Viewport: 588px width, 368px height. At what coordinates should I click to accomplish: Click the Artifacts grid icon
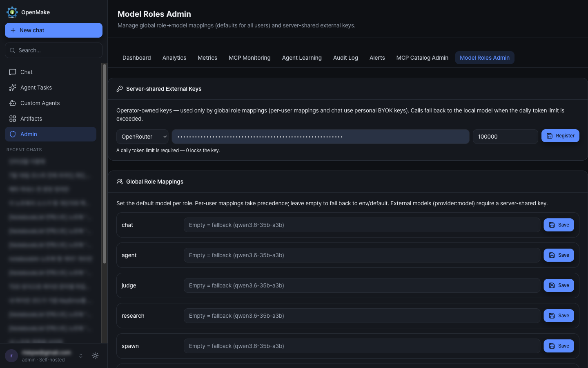(x=13, y=119)
